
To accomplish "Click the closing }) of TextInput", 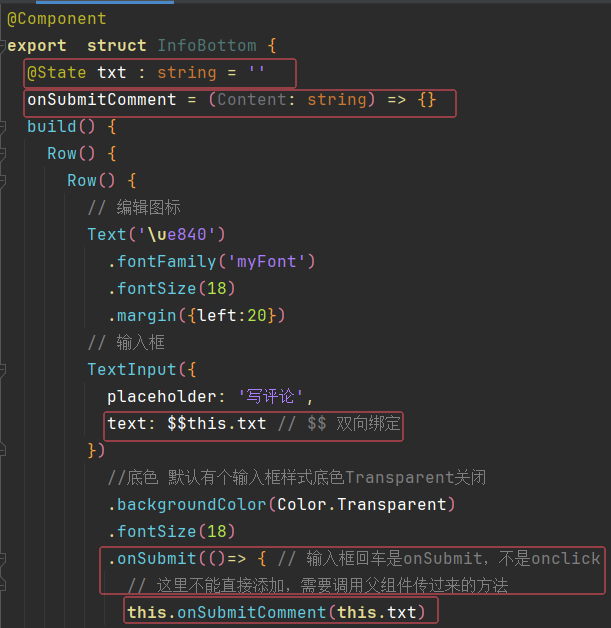I will pos(96,451).
